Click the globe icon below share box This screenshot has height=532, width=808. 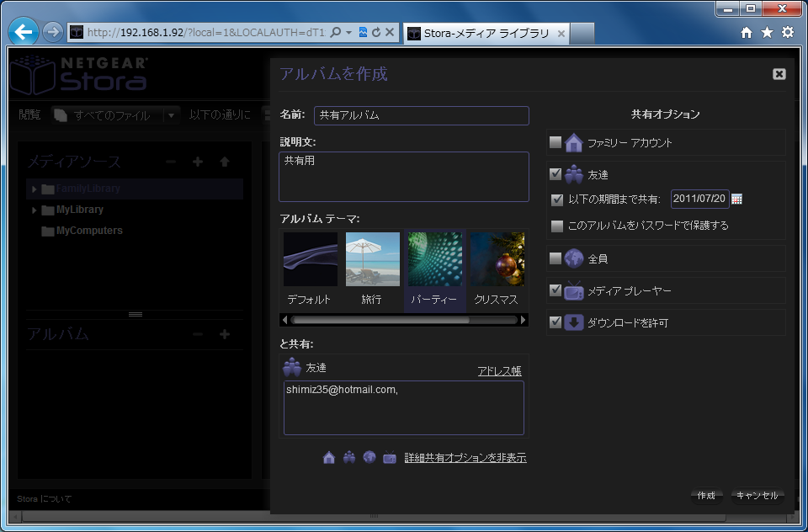point(369,458)
